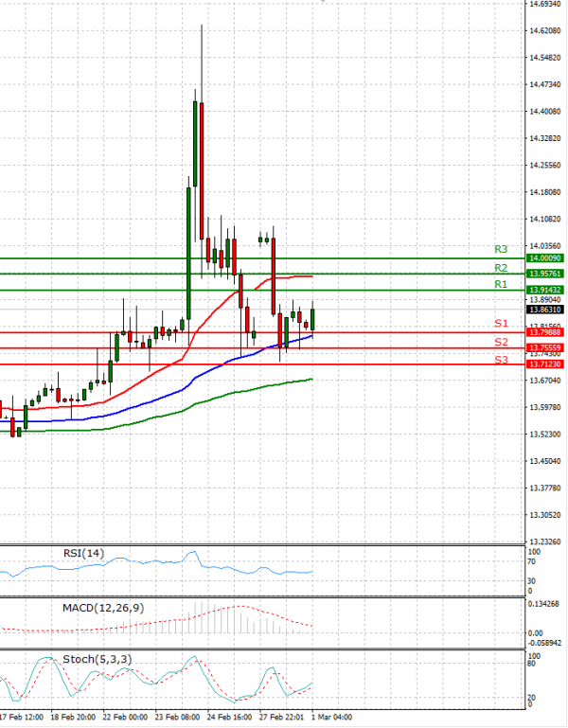This screenshot has width=568, height=728.
Task: Select the 13.79888 support price tag
Action: coord(544,332)
